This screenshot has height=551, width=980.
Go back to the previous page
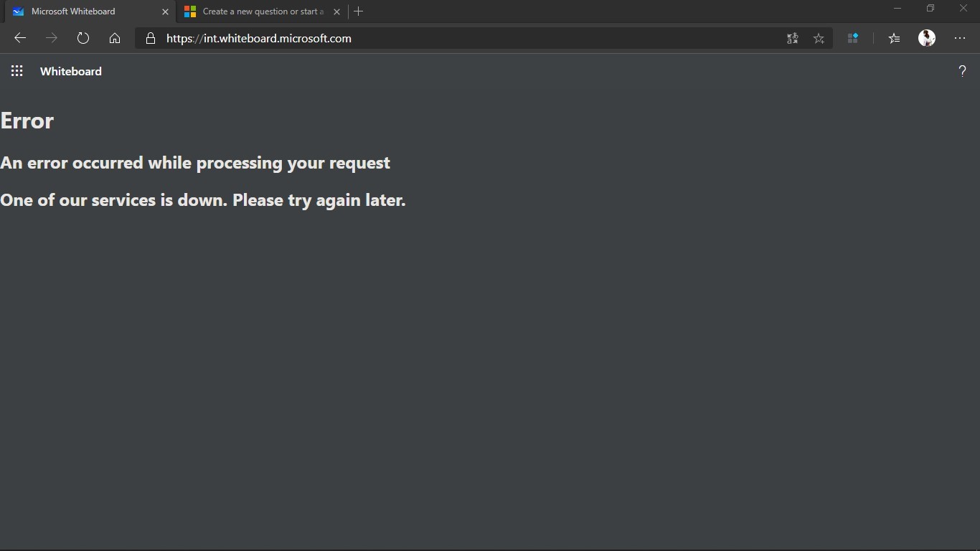tap(20, 39)
